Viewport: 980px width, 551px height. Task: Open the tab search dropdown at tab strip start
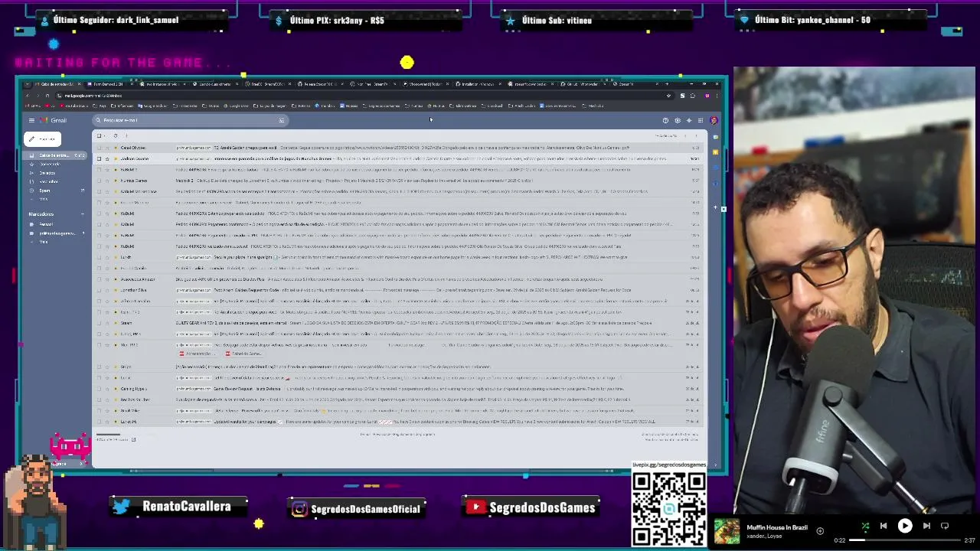pyautogui.click(x=28, y=84)
